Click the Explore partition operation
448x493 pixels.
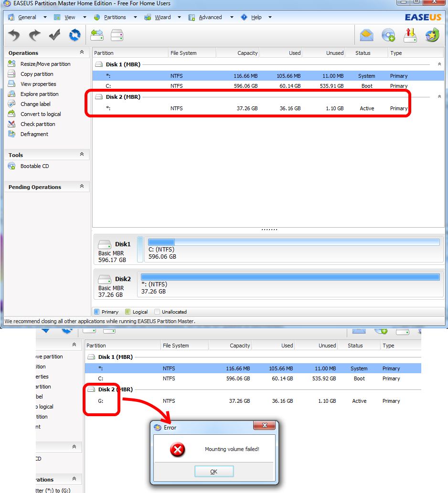40,94
